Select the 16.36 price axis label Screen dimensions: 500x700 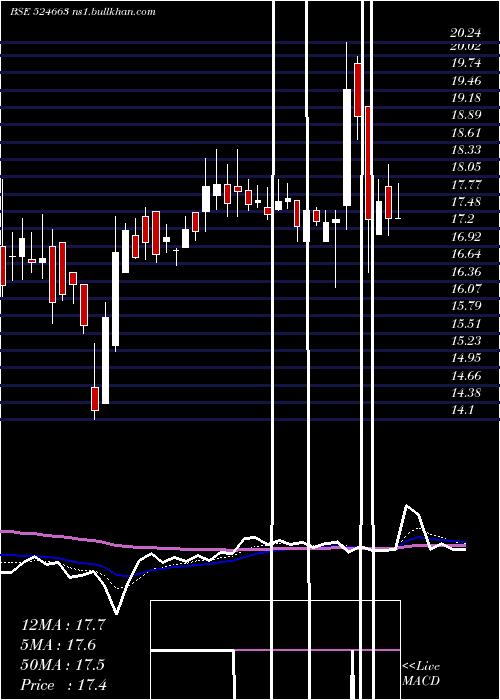tap(466, 271)
